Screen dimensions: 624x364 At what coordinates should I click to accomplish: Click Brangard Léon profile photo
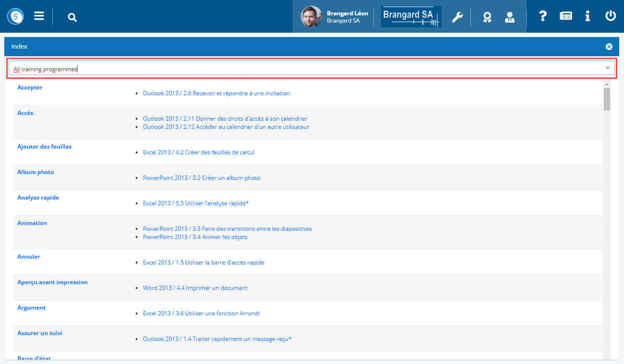311,17
